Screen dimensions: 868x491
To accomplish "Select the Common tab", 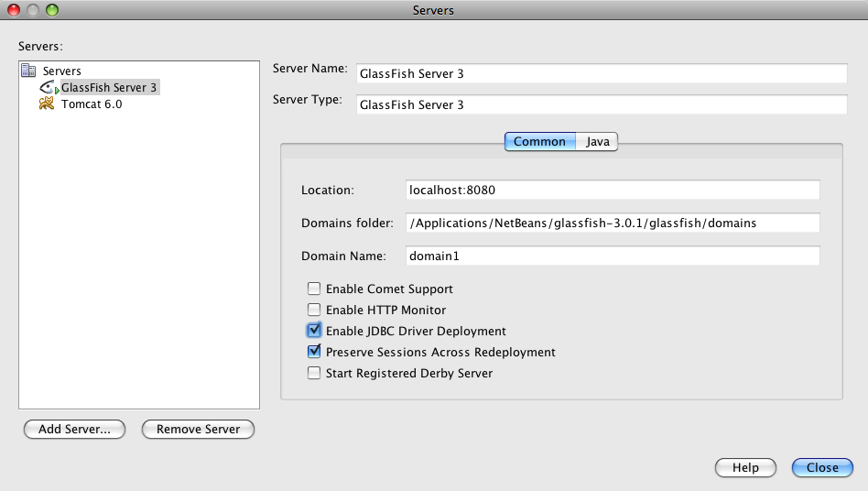I will pos(539,142).
